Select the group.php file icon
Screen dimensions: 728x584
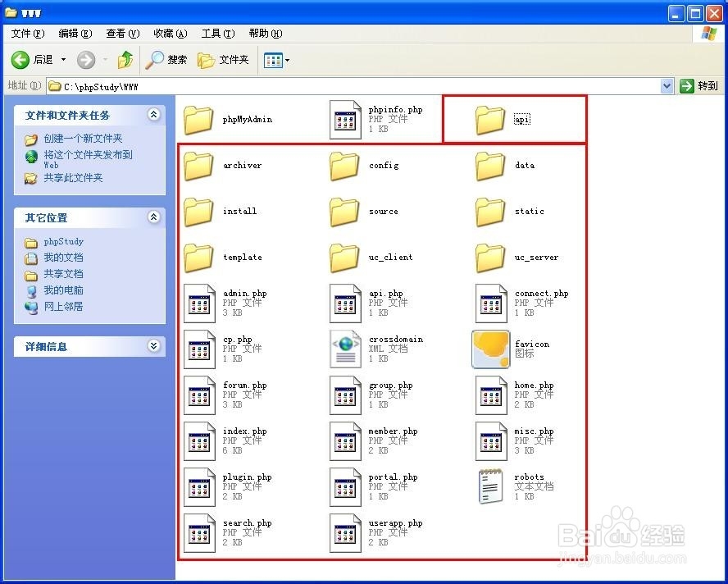coord(345,395)
